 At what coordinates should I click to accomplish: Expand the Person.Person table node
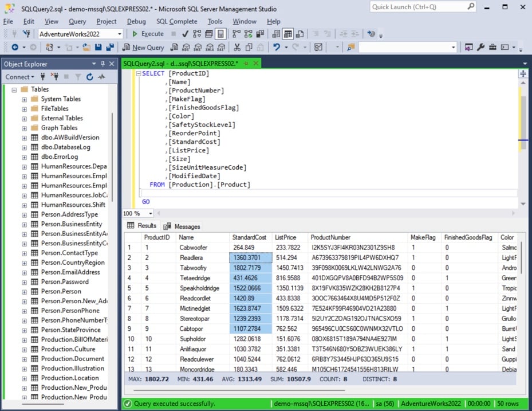[x=25, y=292]
